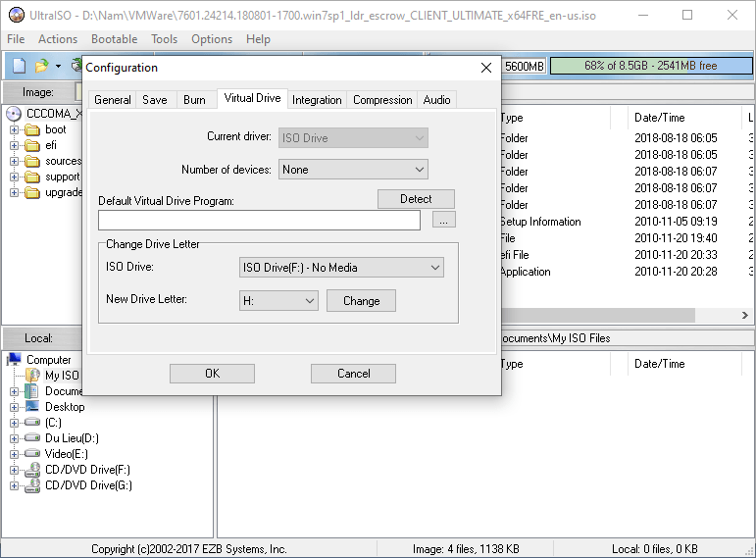Click the UltraISO app icon in title bar

pos(17,15)
